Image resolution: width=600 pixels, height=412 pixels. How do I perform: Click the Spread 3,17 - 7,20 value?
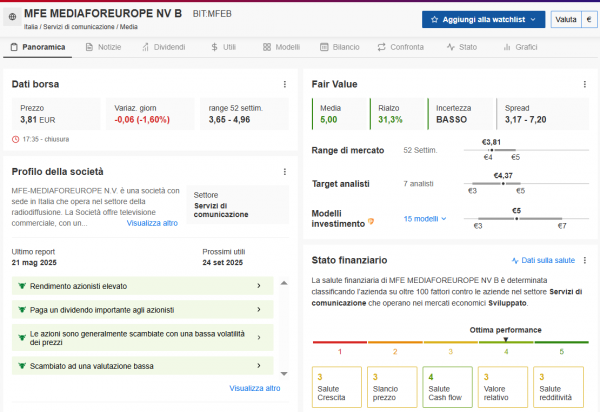pos(525,120)
